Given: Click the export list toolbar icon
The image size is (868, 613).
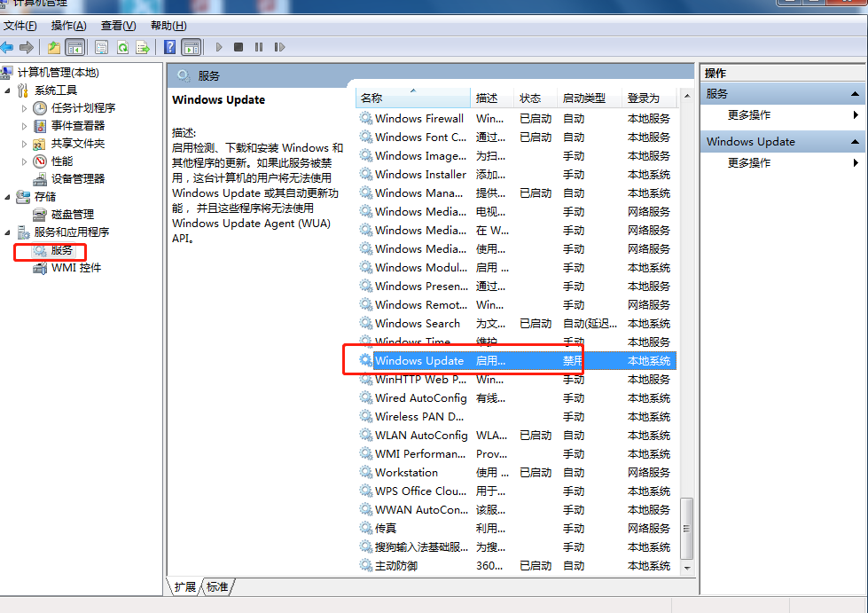Looking at the screenshot, I should click(x=143, y=48).
